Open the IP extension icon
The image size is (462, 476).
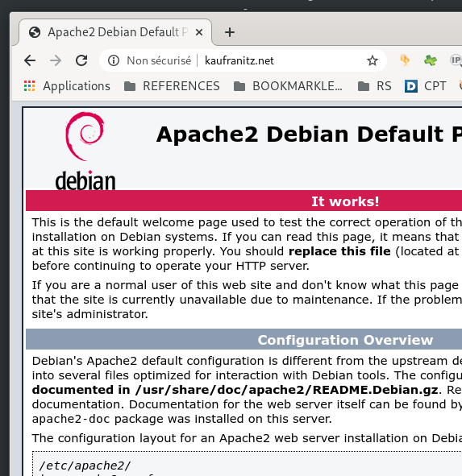tap(456, 60)
